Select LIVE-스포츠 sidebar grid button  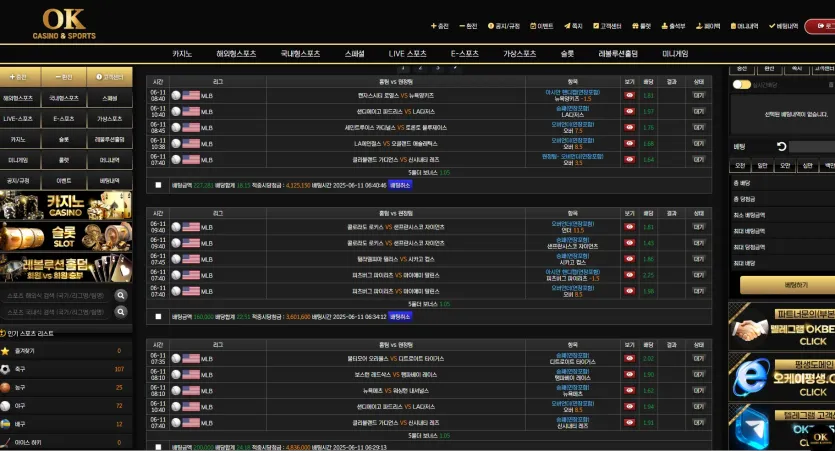click(x=19, y=119)
